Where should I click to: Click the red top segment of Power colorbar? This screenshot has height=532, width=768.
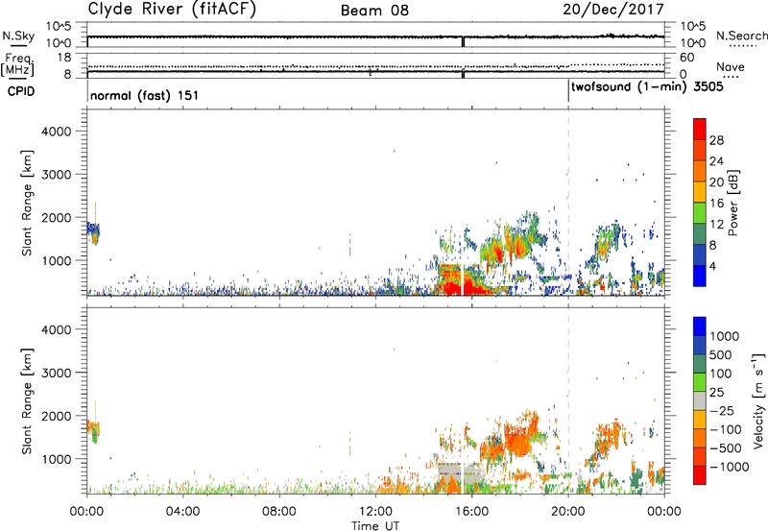pos(700,130)
